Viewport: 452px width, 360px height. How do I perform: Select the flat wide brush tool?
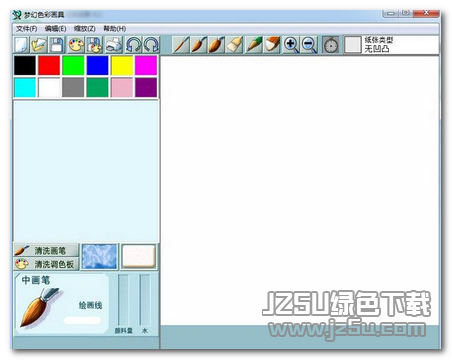click(234, 45)
